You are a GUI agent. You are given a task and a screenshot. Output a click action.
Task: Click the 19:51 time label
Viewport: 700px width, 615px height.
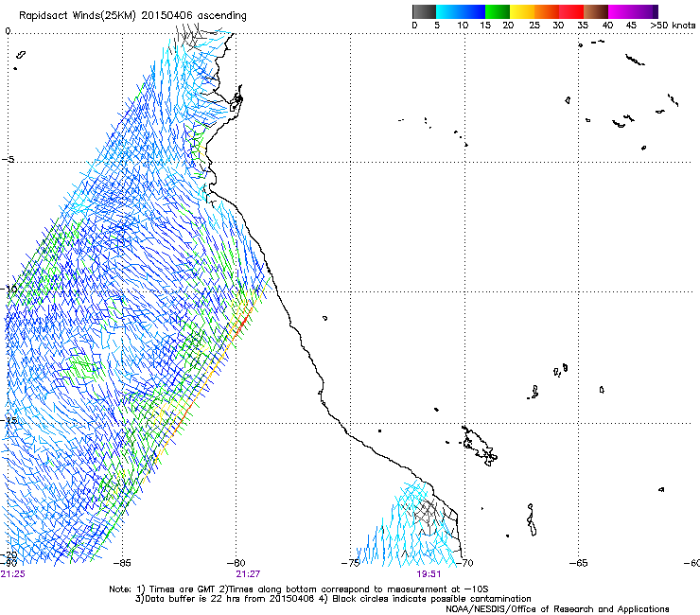[x=429, y=574]
